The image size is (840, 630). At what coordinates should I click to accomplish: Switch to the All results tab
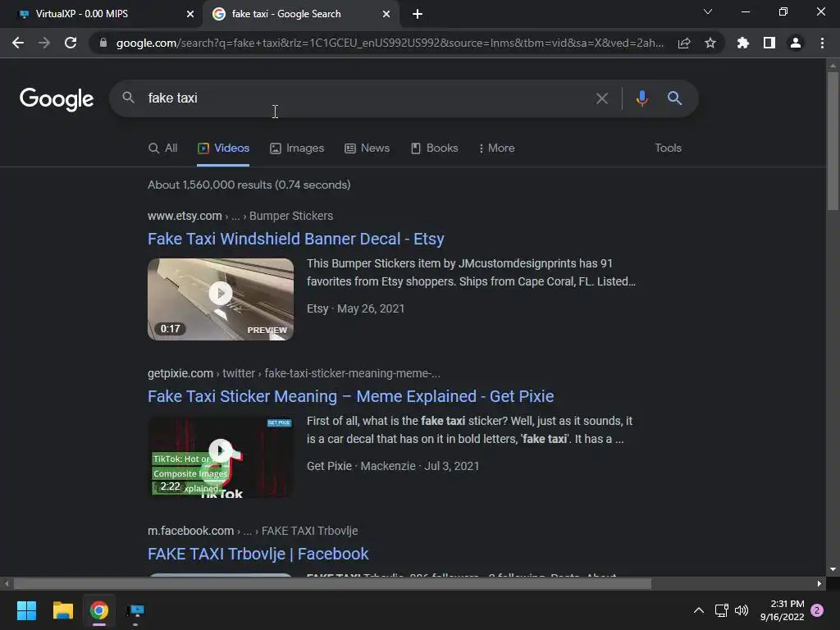click(163, 148)
